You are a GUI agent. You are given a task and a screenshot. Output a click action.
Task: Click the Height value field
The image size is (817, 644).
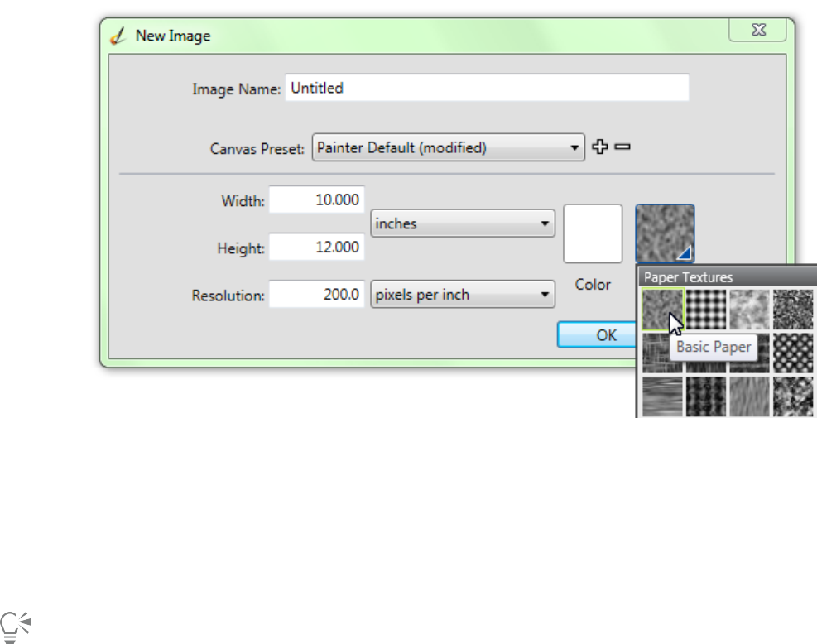pyautogui.click(x=316, y=247)
